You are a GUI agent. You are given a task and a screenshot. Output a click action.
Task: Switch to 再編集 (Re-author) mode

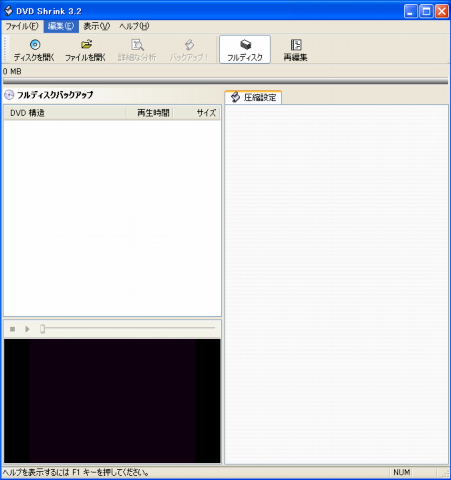(x=296, y=50)
